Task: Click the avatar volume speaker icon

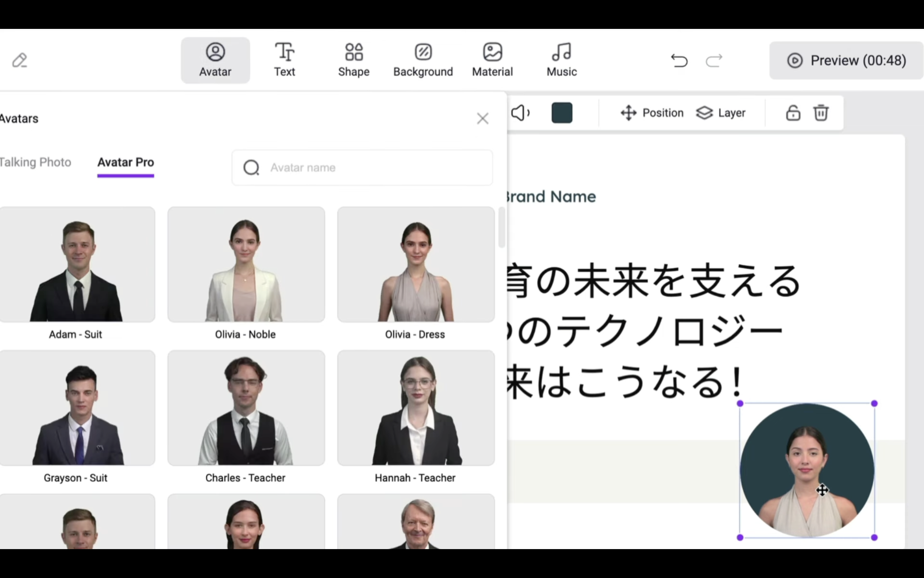Action: [520, 113]
